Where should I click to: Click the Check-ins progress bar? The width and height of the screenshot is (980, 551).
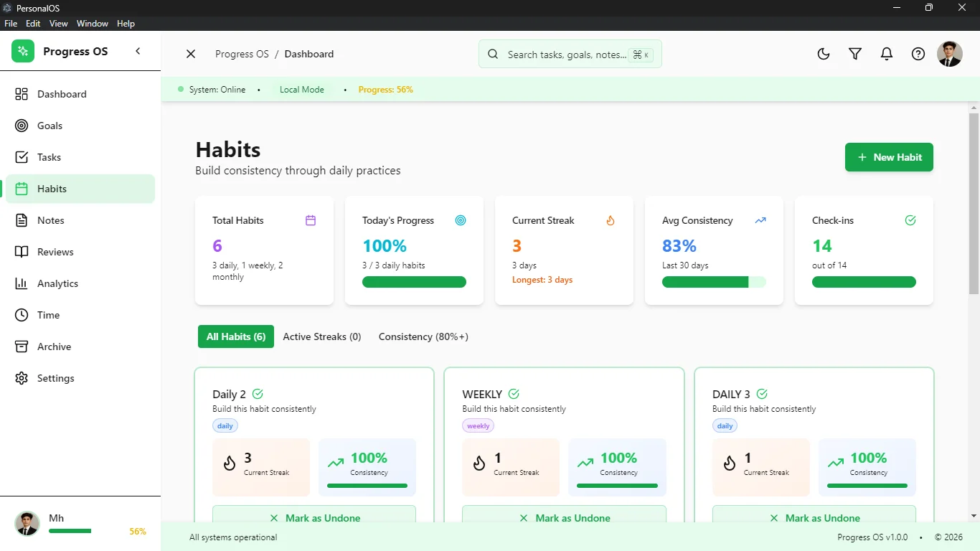(864, 282)
